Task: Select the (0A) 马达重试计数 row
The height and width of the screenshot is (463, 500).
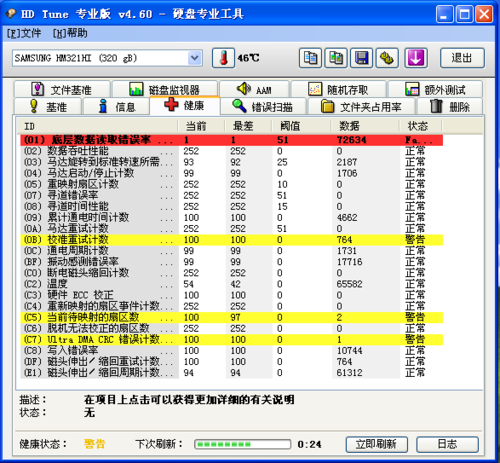Action: (231, 229)
